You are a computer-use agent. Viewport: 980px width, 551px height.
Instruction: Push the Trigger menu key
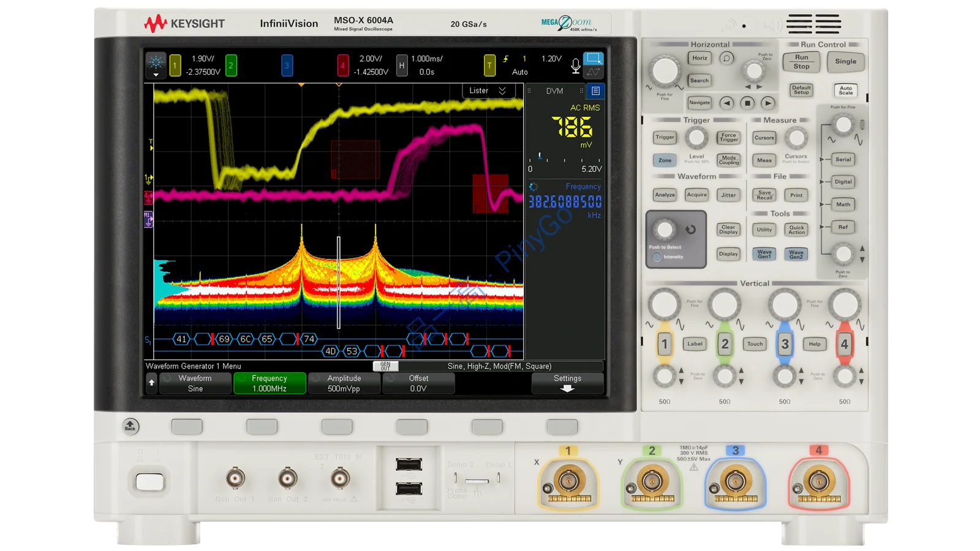point(665,137)
